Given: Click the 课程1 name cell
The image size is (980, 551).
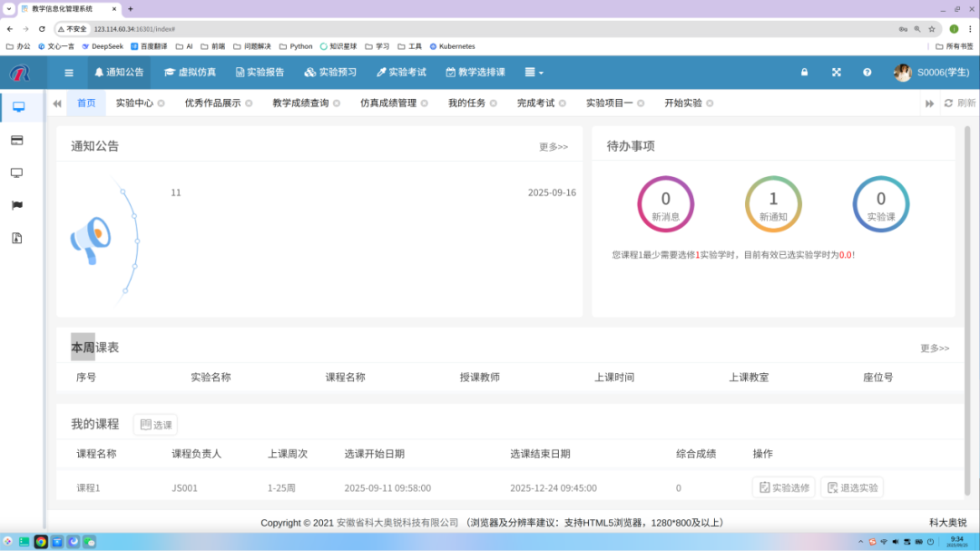Looking at the screenshot, I should click(88, 487).
